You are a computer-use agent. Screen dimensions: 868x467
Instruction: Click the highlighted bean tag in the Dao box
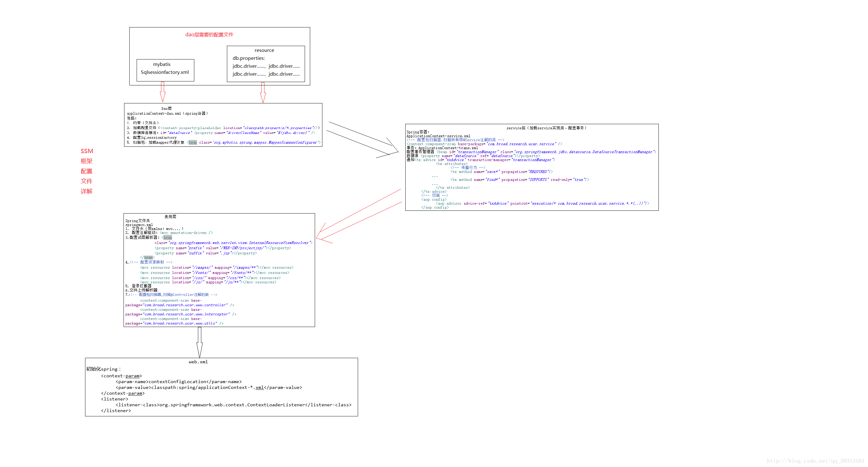192,142
